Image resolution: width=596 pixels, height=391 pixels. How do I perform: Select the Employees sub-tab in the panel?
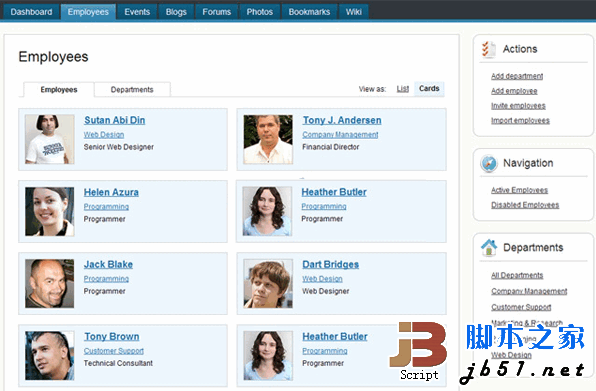tap(59, 90)
